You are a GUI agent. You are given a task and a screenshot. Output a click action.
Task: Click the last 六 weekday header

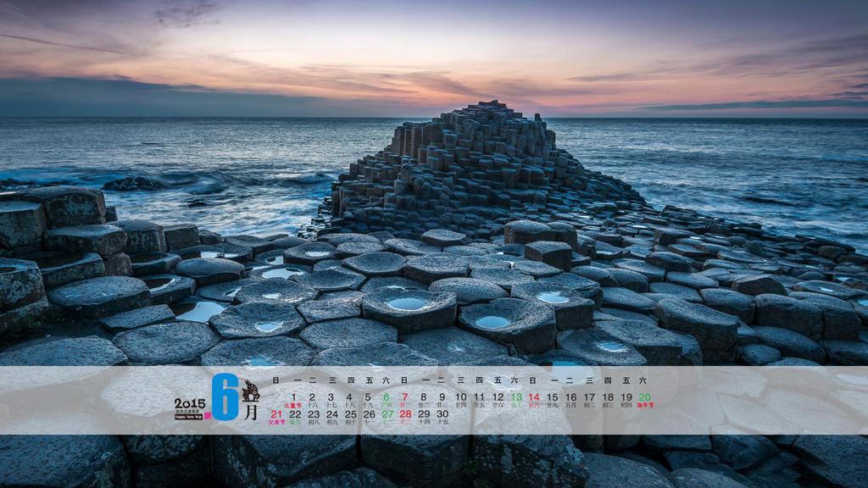(643, 380)
